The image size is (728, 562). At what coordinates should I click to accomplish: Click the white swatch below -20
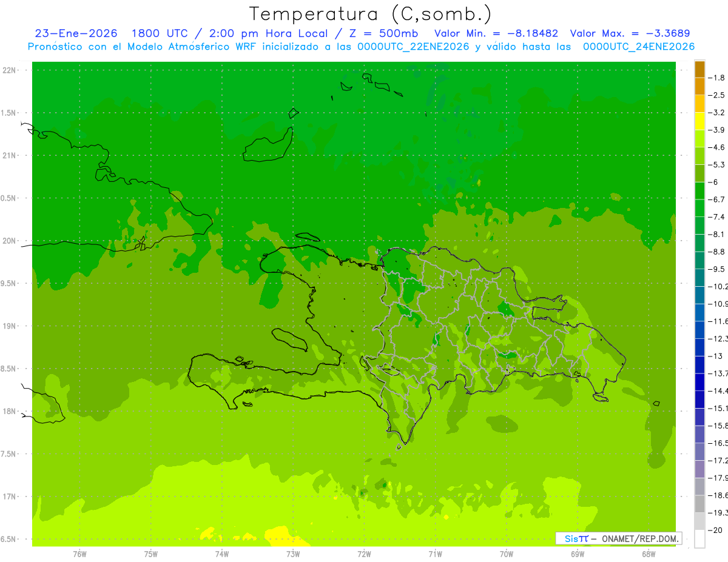tap(699, 540)
